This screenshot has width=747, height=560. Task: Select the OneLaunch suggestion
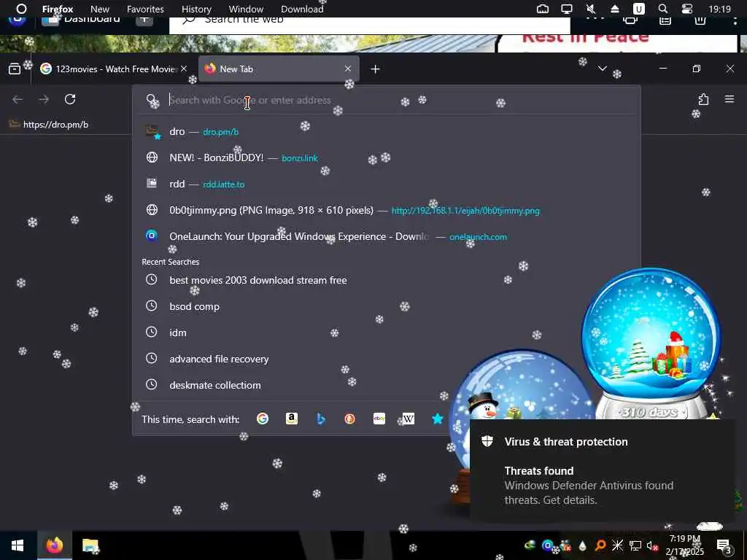point(386,236)
